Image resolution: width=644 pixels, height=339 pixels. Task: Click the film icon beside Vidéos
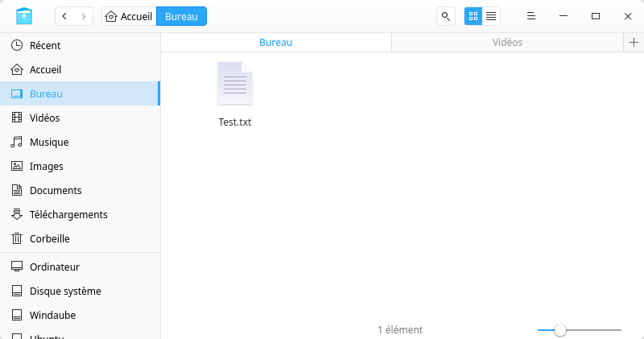17,118
